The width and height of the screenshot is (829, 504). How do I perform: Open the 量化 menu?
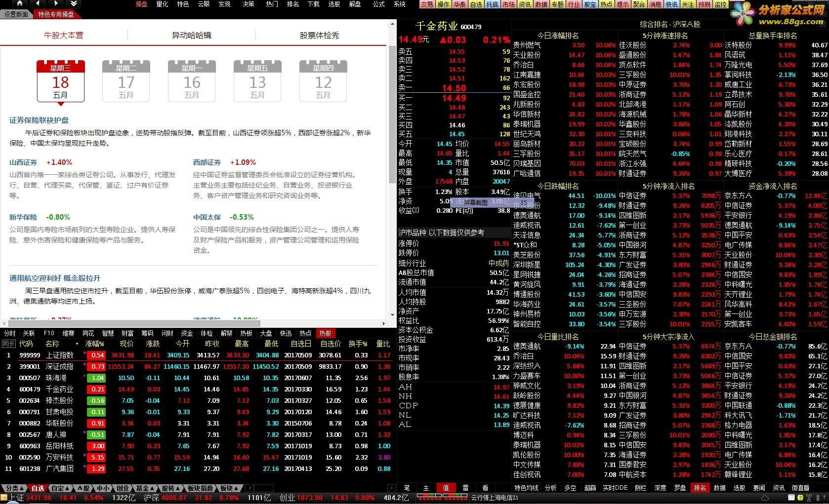coord(162,4)
